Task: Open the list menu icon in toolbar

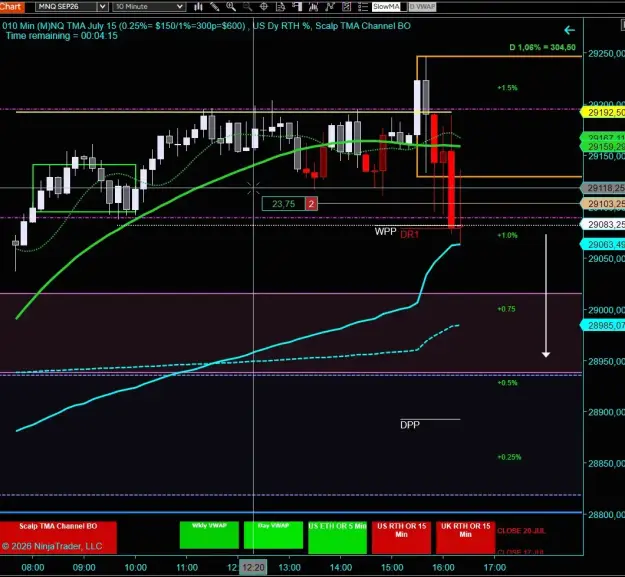Action: point(362,6)
